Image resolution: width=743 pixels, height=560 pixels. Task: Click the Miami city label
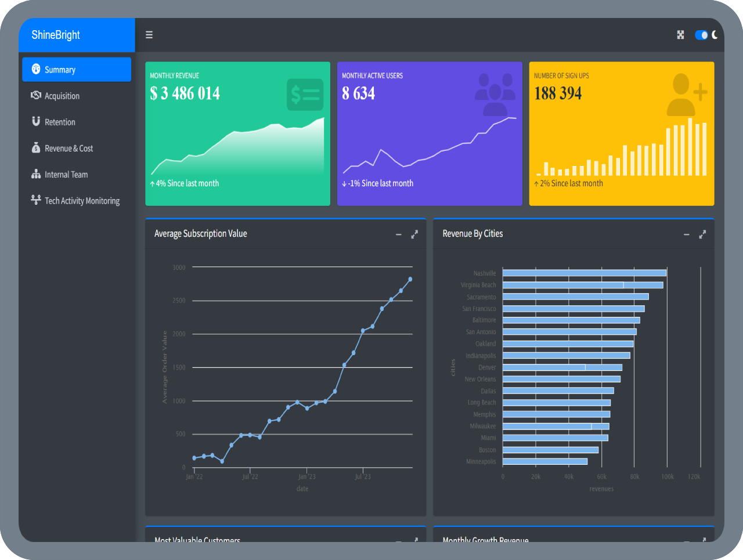click(488, 438)
